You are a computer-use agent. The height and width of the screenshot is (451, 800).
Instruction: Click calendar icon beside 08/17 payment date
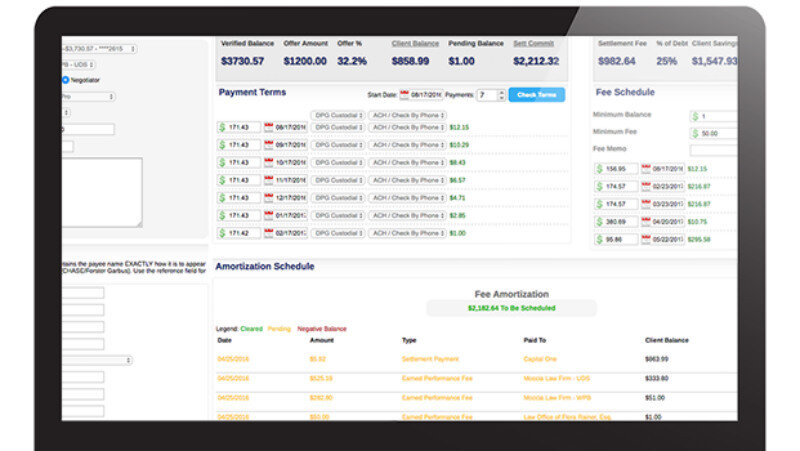click(x=269, y=128)
